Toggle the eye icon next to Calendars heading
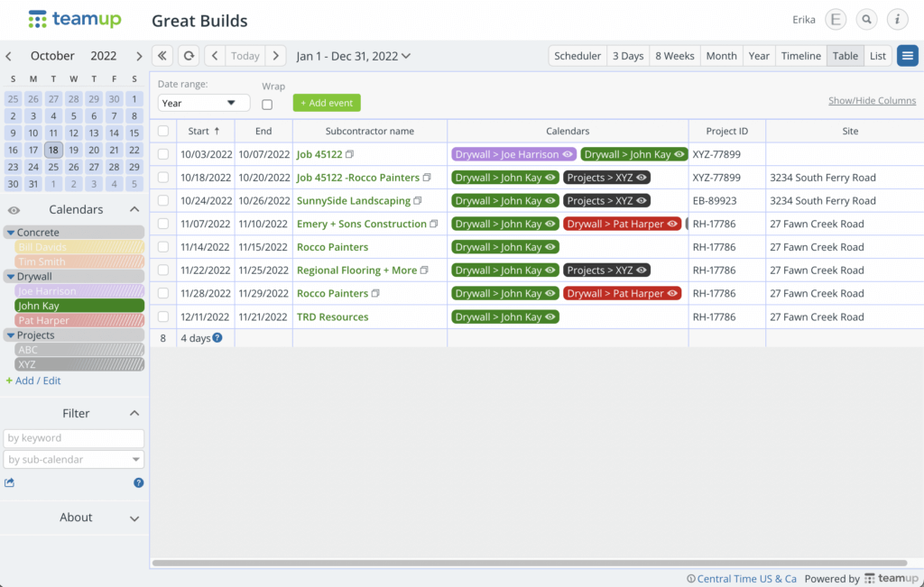The width and height of the screenshot is (924, 587). pyautogui.click(x=13, y=208)
